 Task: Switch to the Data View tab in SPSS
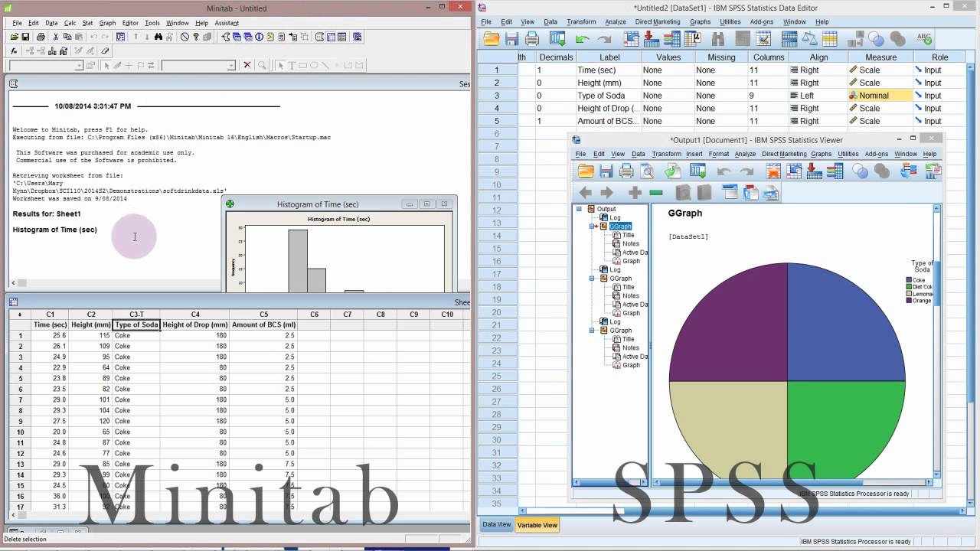(x=496, y=525)
